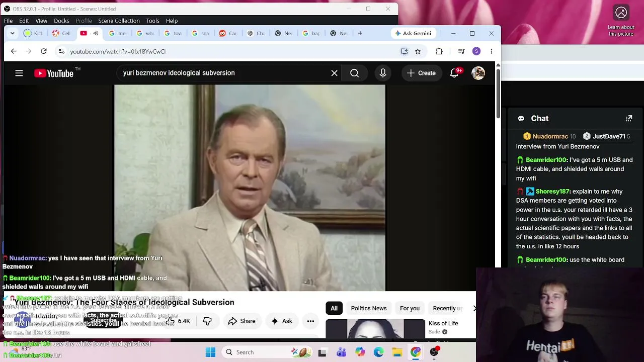The height and width of the screenshot is (362, 644).
Task: Open File Explorer from the taskbar
Action: (x=397, y=352)
